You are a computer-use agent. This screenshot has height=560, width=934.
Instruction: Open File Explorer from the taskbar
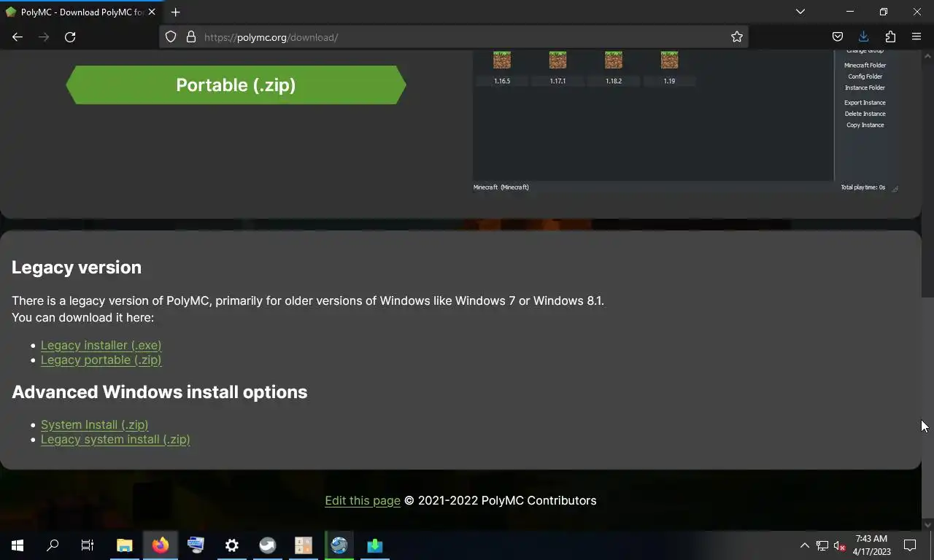[125, 545]
